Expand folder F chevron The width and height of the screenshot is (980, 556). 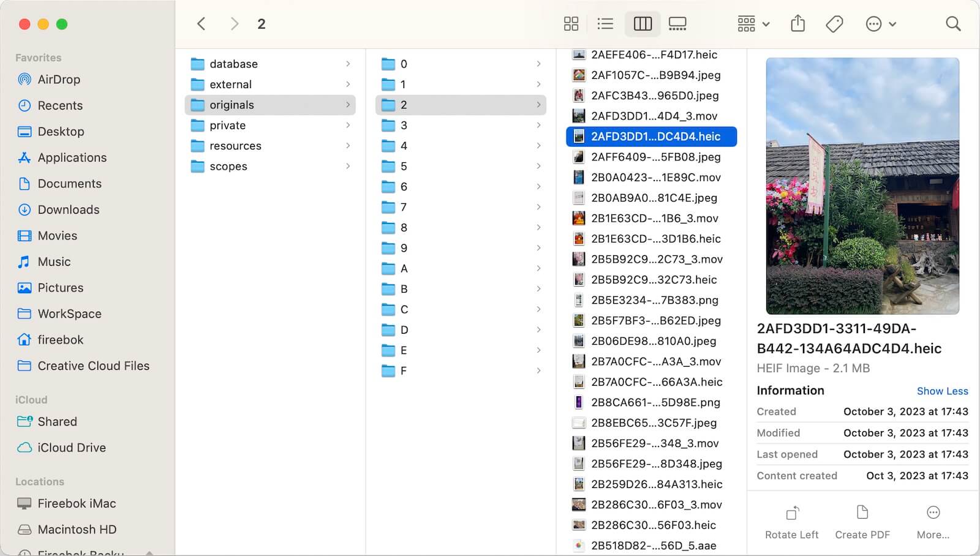[538, 370]
